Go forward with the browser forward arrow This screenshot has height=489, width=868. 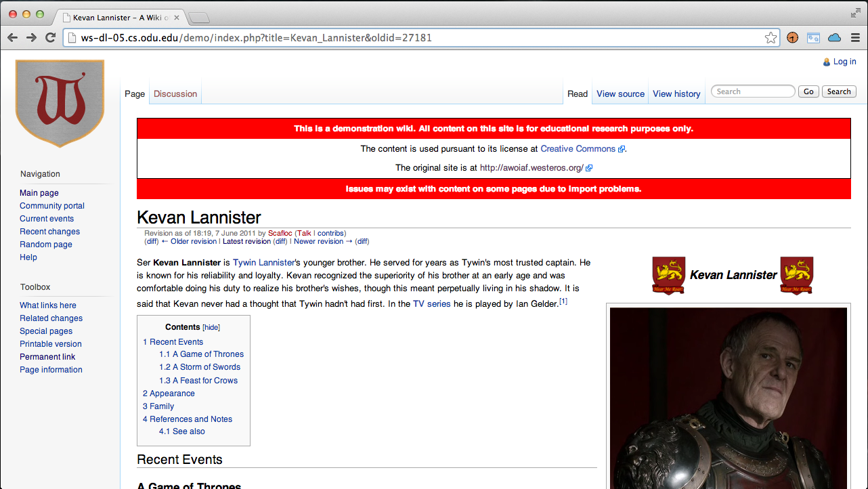(31, 38)
